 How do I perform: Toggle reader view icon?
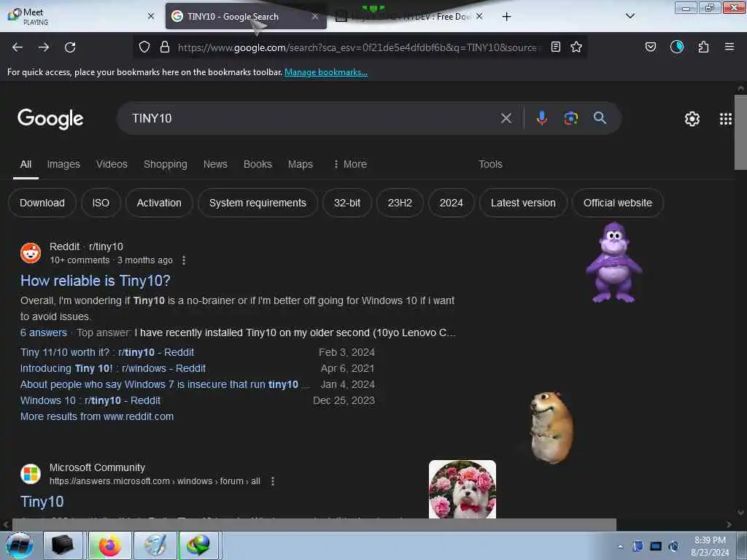pyautogui.click(x=555, y=47)
